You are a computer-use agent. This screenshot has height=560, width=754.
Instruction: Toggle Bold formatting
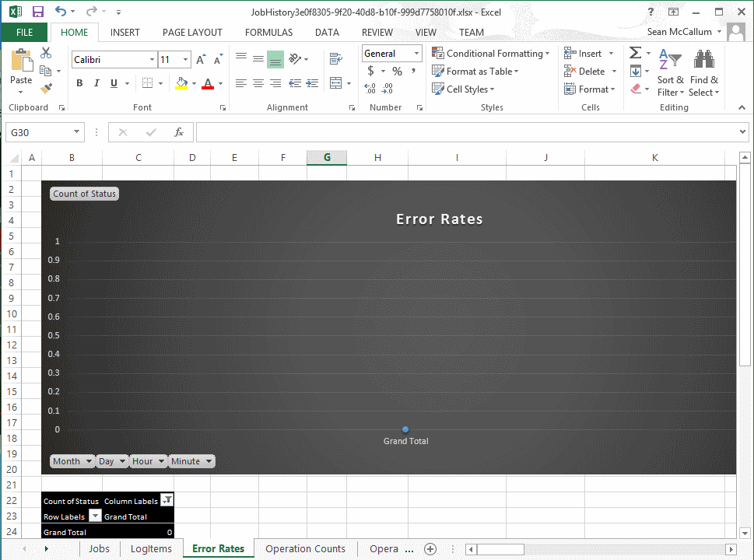[x=79, y=83]
